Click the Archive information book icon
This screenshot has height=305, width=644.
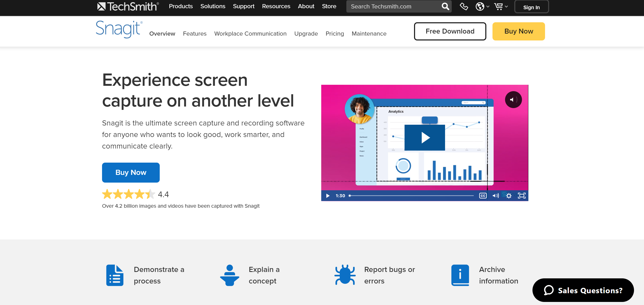pos(460,275)
